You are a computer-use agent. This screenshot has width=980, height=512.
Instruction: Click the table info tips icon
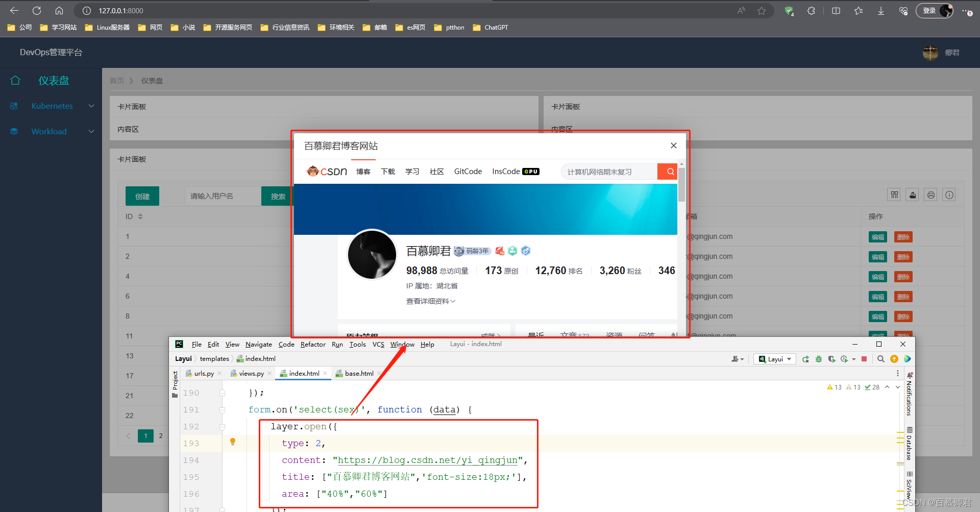(x=949, y=195)
